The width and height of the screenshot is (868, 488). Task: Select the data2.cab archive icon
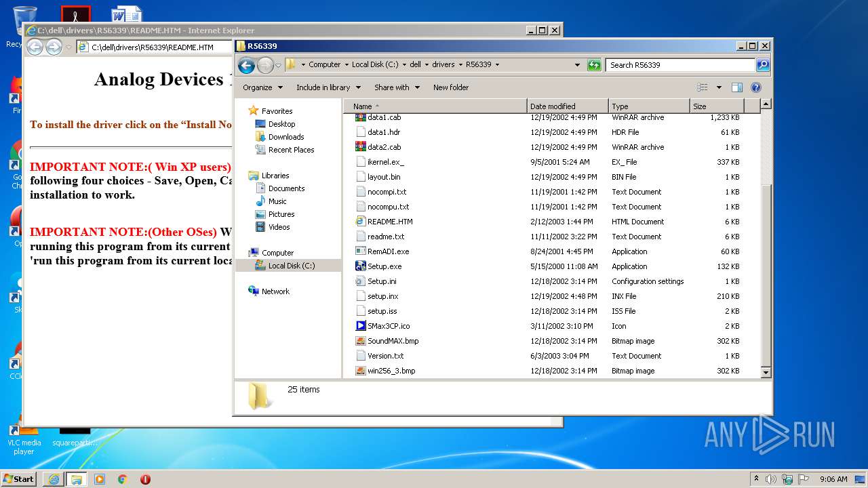(361, 147)
